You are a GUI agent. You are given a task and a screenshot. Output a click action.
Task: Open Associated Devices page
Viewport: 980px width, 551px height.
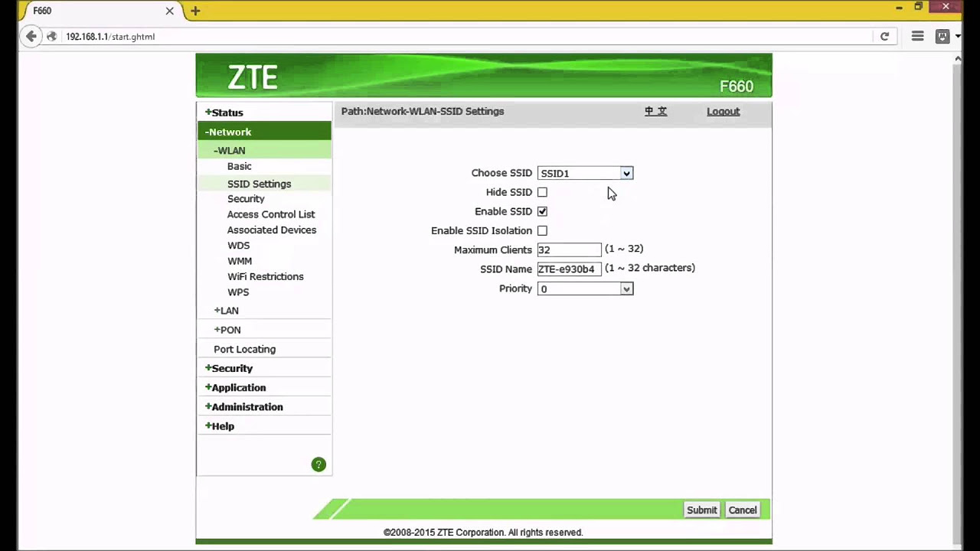click(x=272, y=230)
